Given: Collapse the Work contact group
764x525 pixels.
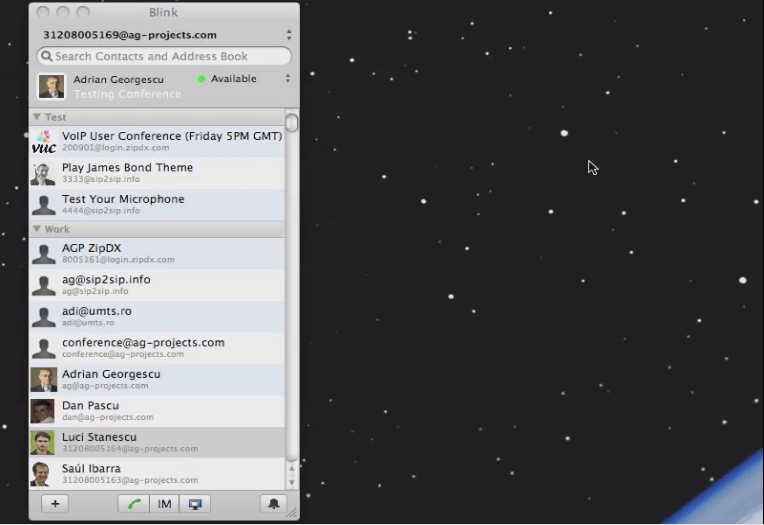Looking at the screenshot, I should coord(37,229).
